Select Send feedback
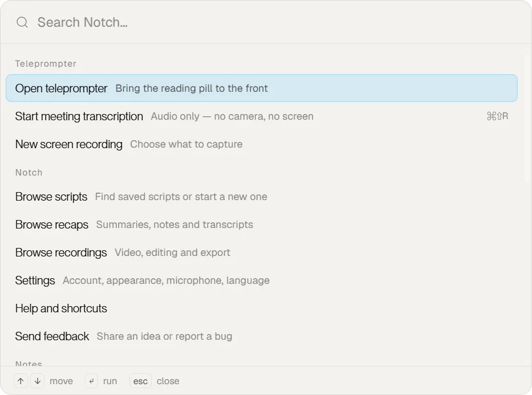The width and height of the screenshot is (532, 395). 262,336
